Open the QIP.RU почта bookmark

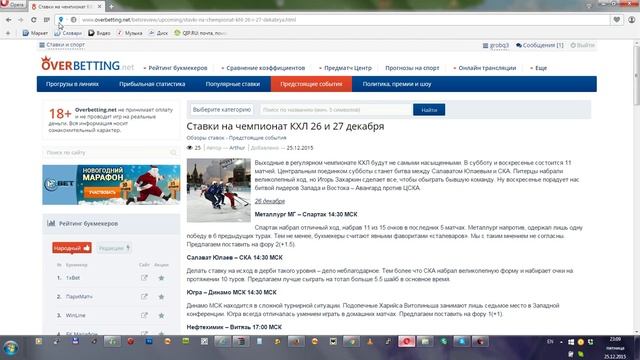tap(200, 33)
